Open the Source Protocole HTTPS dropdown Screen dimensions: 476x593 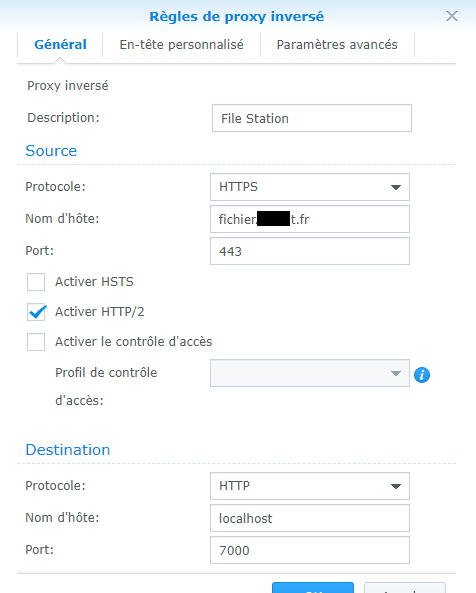[310, 187]
